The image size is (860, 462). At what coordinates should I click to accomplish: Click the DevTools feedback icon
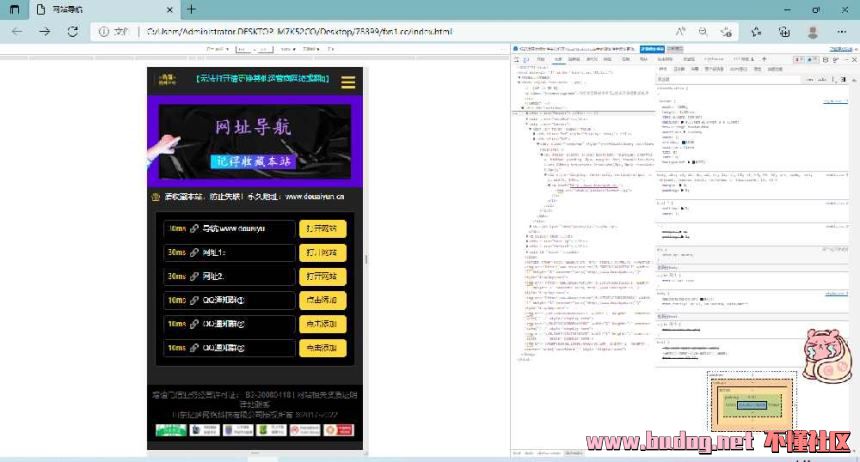836,59
